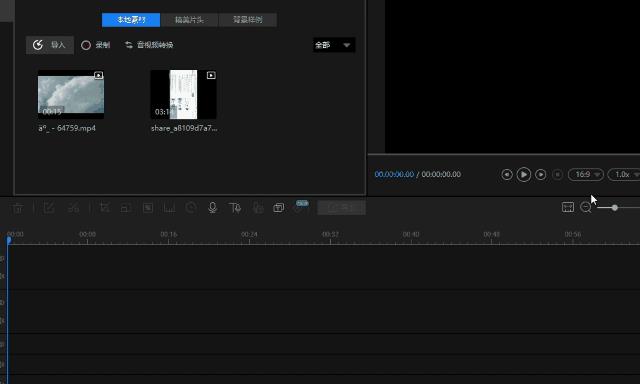The height and width of the screenshot is (384, 640).
Task: Click the playhead marker on the timeline ruler
Action: (9, 240)
